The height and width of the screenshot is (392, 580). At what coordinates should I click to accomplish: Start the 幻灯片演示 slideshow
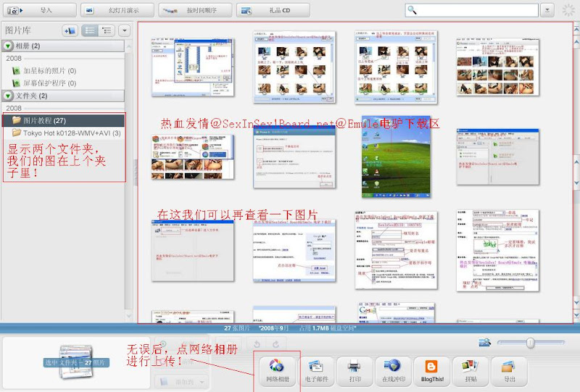tap(117, 10)
